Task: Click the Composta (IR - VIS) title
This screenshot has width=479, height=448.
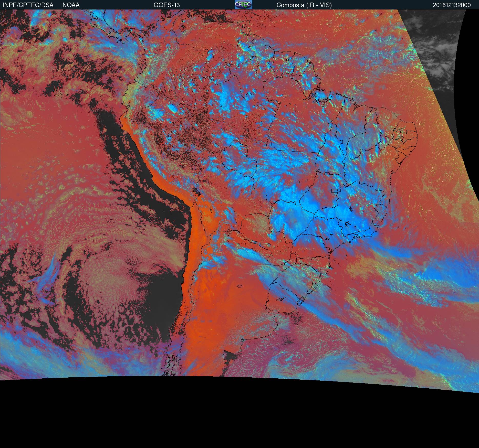Action: 304,5
